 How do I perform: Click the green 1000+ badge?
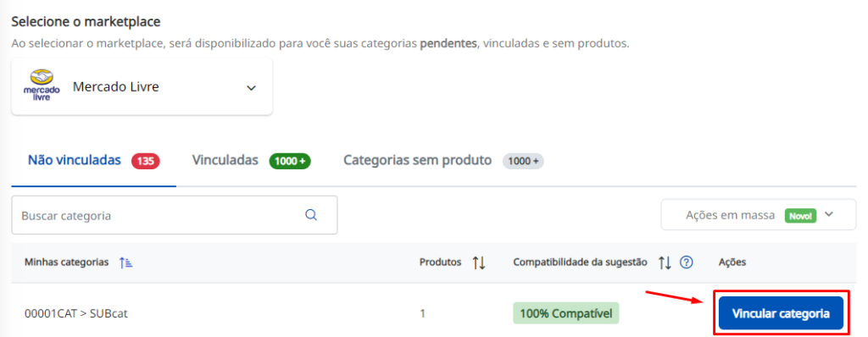pos(290,161)
